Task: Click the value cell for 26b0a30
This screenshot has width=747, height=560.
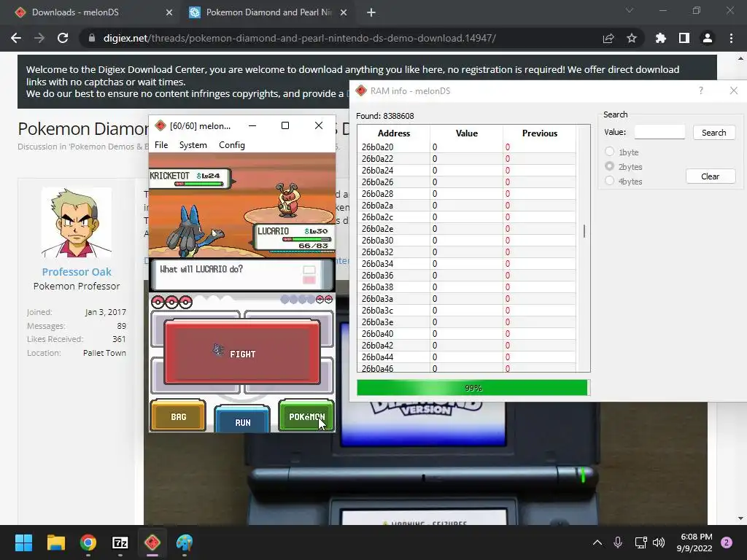Action: [466, 241]
